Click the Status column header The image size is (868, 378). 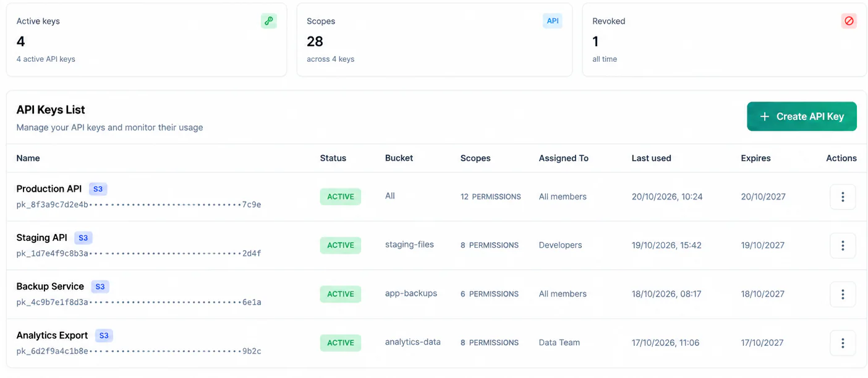333,158
